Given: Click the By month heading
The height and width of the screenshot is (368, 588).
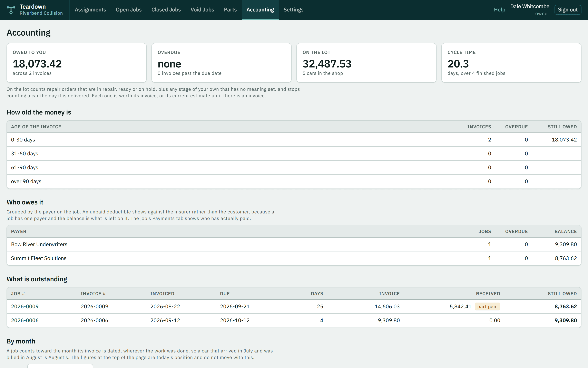Looking at the screenshot, I should point(21,341).
